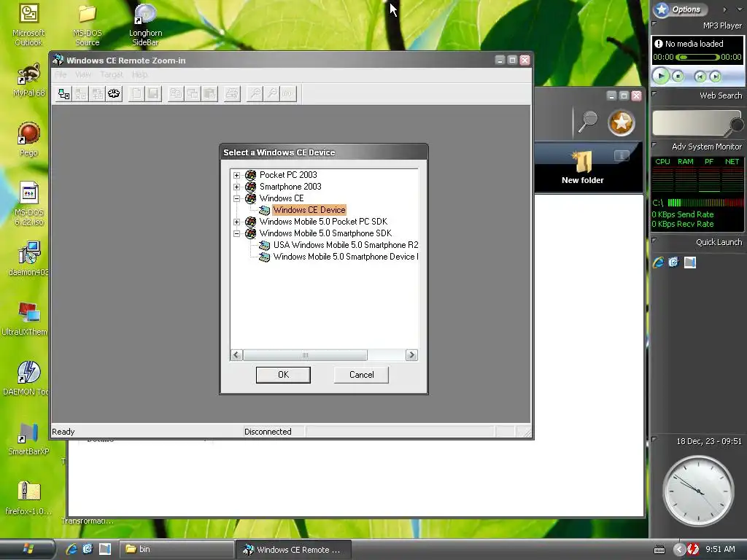Launch Internet Explorer from sidebar Quick Launch

659,262
